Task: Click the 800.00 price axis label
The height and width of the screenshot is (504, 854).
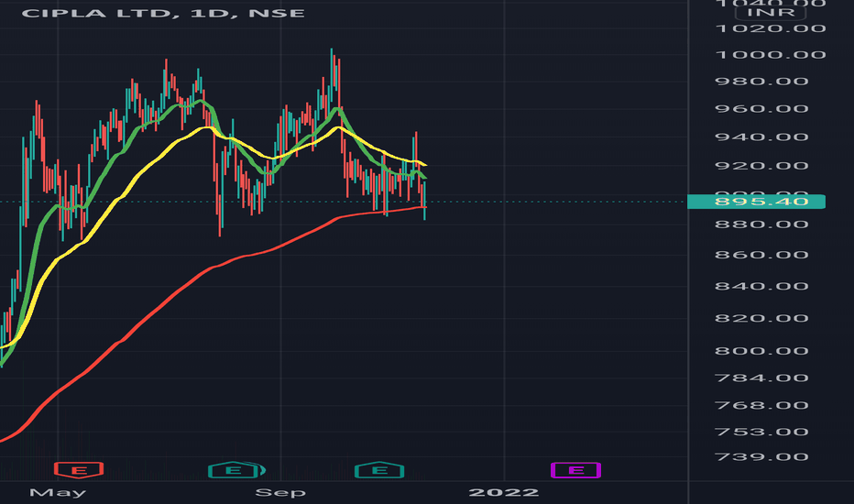Action: point(762,350)
